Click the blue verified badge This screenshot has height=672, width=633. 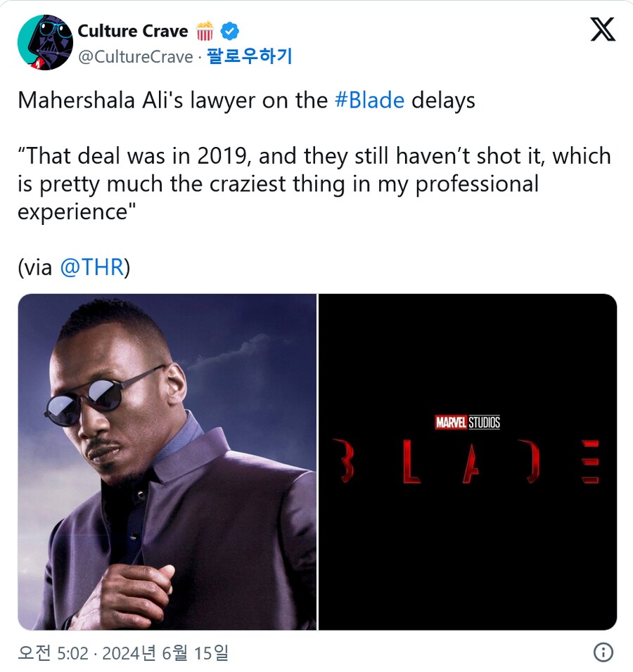point(230,32)
